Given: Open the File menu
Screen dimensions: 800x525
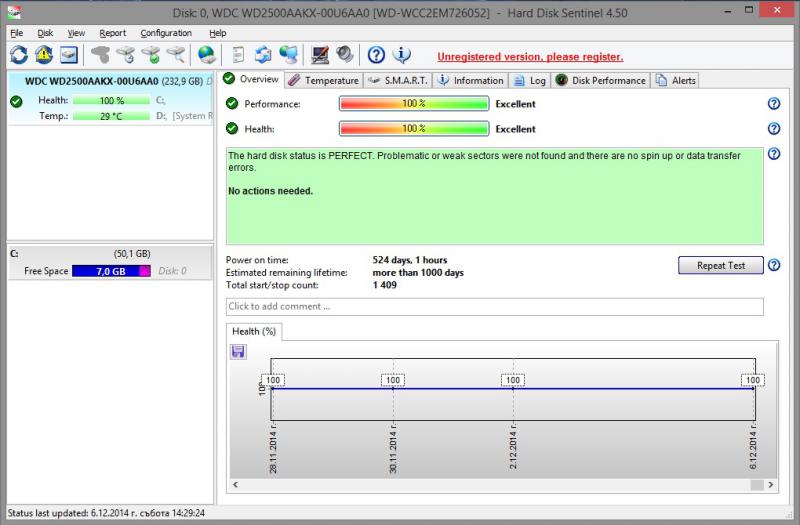Looking at the screenshot, I should pos(17,33).
